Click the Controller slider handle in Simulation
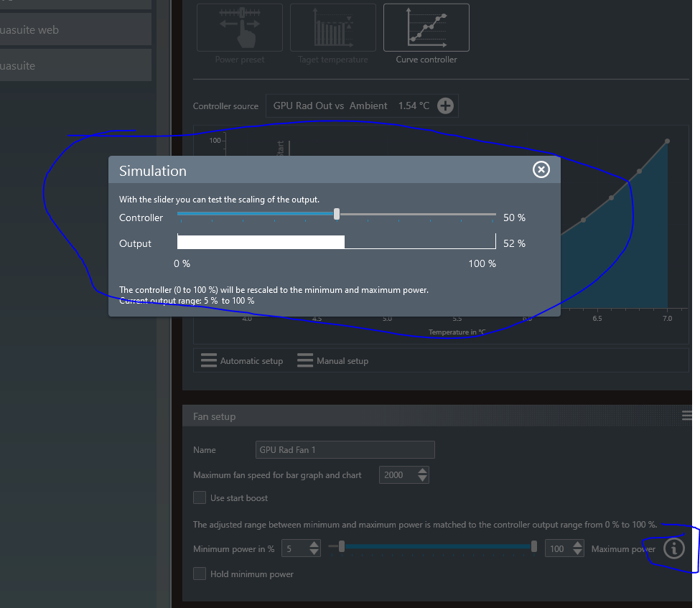Viewport: 700px width, 608px height. click(x=337, y=215)
